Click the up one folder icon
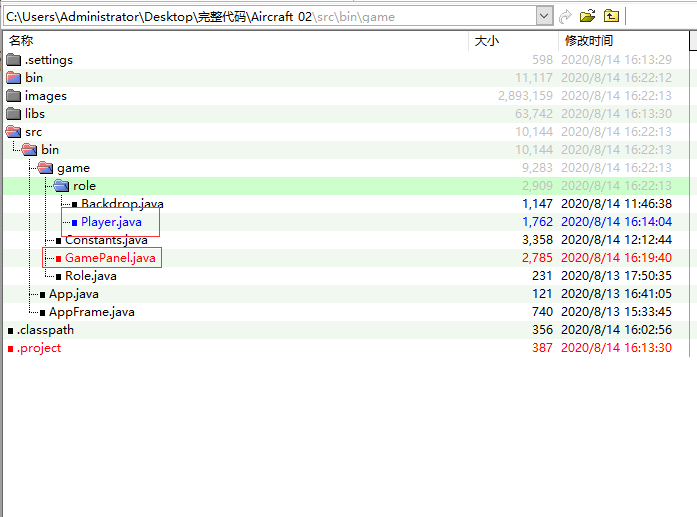This screenshot has height=517, width=697. (611, 16)
